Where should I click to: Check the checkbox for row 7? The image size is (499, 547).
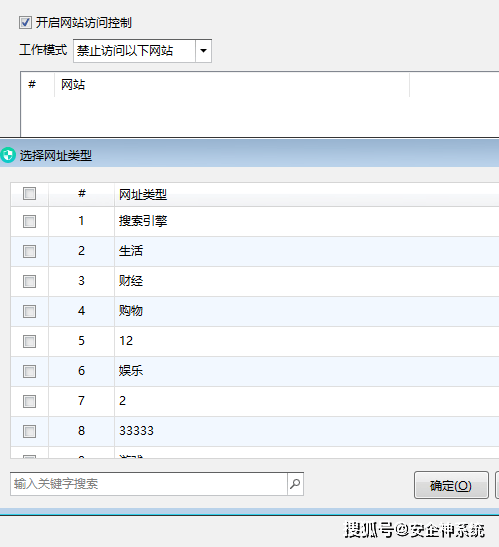[x=29, y=401]
